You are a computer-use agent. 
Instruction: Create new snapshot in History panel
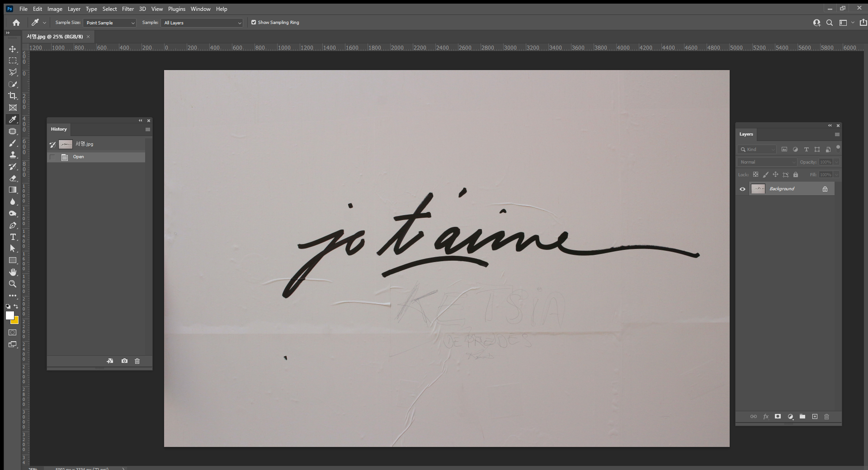pos(124,361)
